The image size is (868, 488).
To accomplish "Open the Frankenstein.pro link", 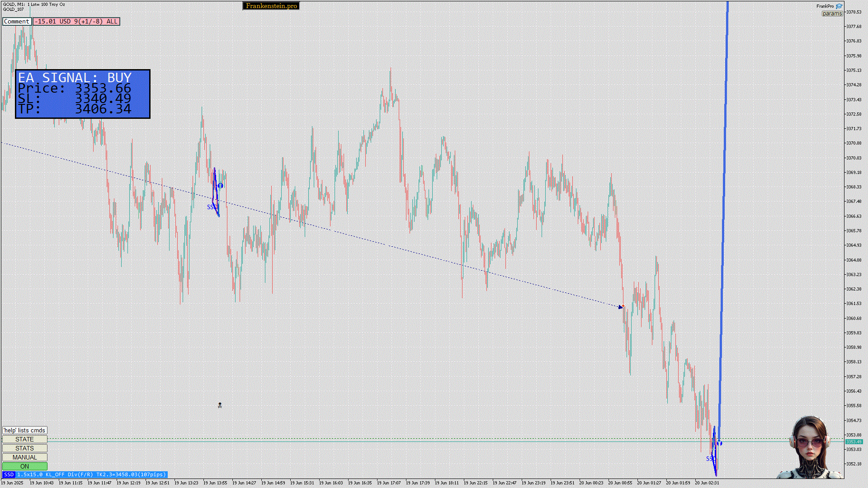I will [271, 6].
